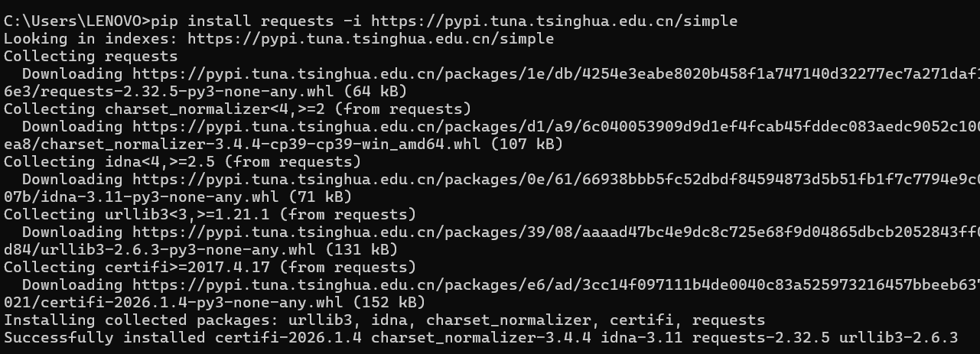This screenshot has width=980, height=354.
Task: Click the "Installing collected packages" line
Action: pyautogui.click(x=384, y=320)
